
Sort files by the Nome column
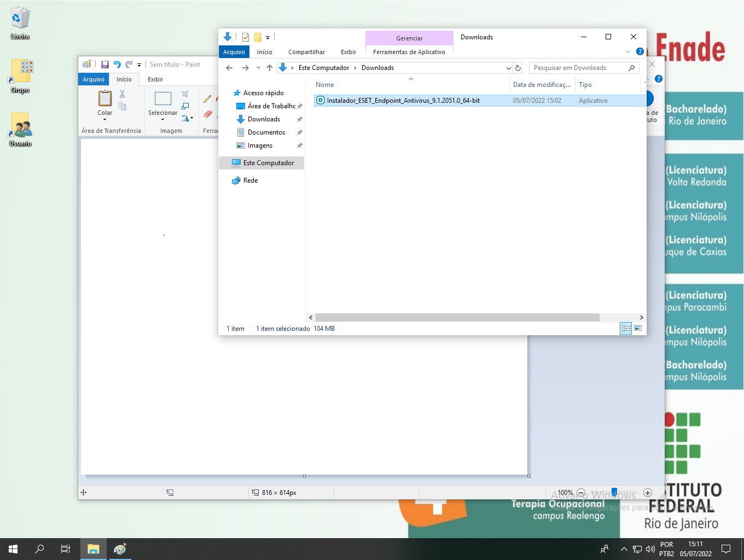(411, 85)
